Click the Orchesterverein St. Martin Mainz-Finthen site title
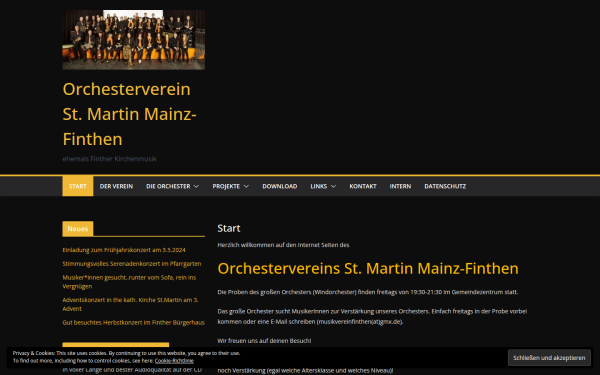 tap(130, 114)
